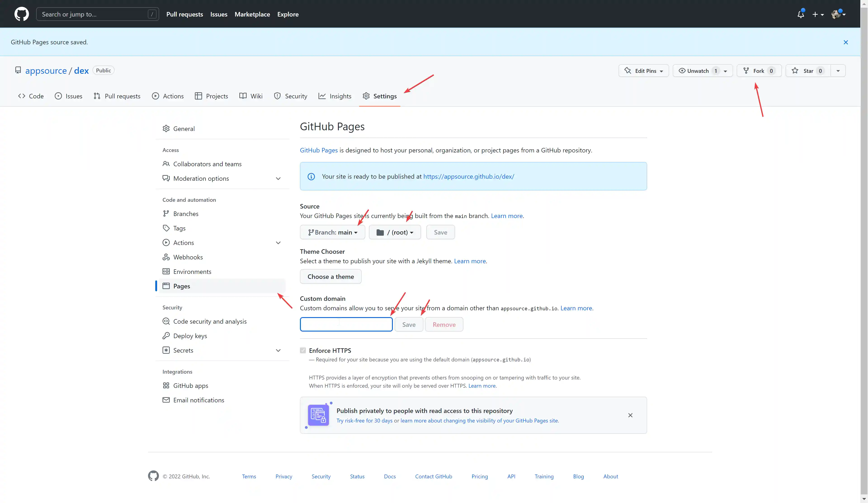Open Deploy keys settings page
The height and width of the screenshot is (503, 868).
coord(190,336)
